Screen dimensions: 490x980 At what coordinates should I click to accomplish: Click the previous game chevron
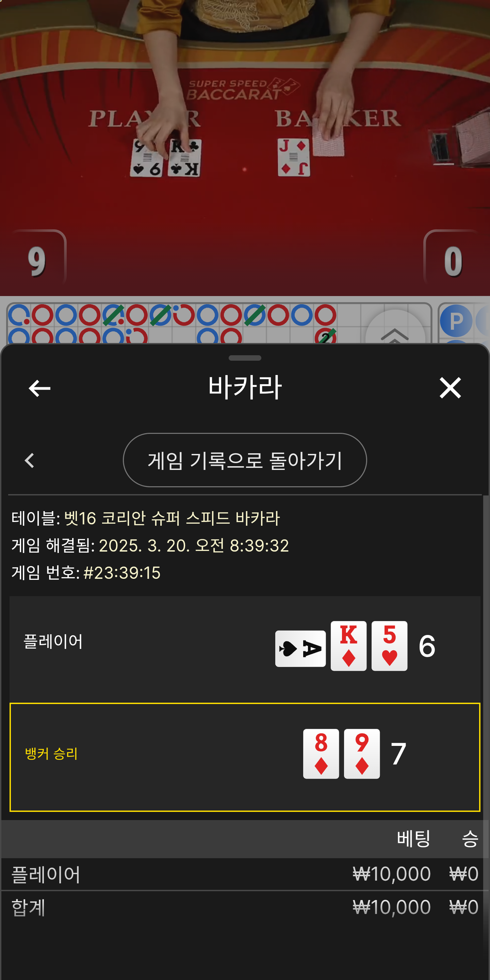(30, 460)
